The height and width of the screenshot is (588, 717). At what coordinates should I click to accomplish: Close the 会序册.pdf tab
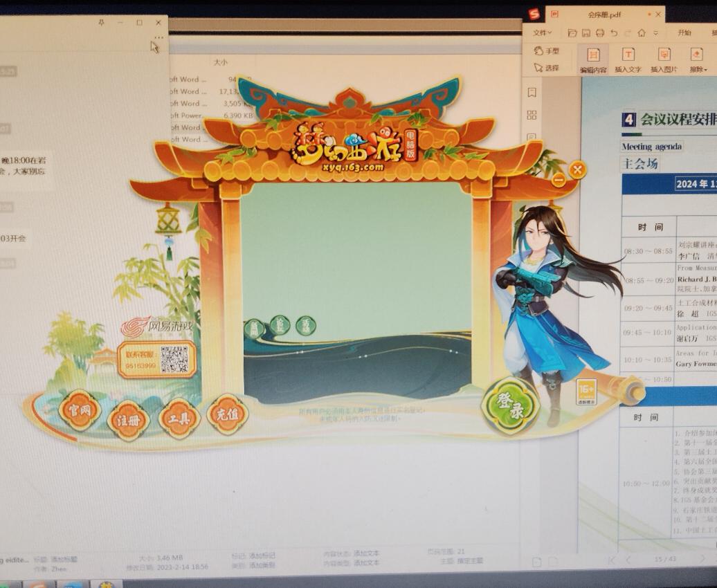[x=658, y=15]
